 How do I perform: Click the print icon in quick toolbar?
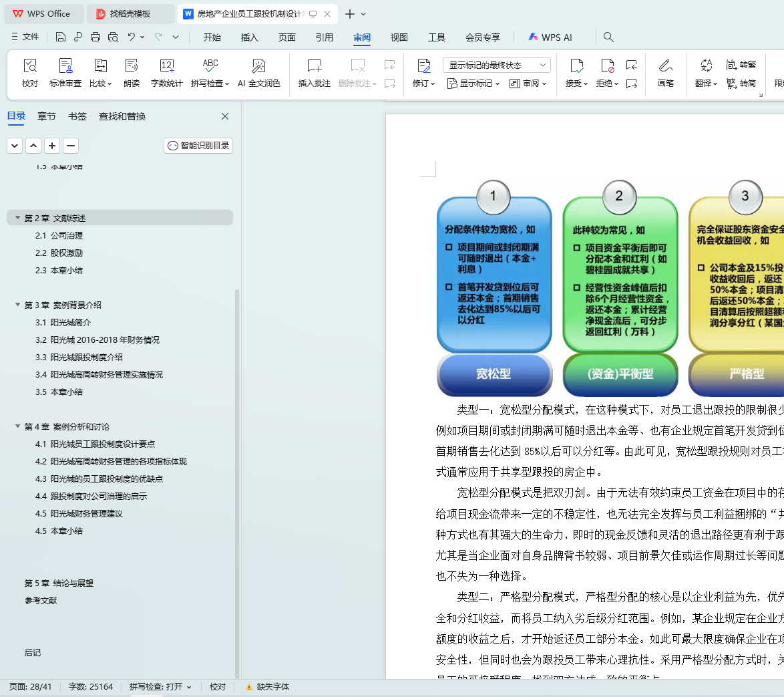click(95, 37)
